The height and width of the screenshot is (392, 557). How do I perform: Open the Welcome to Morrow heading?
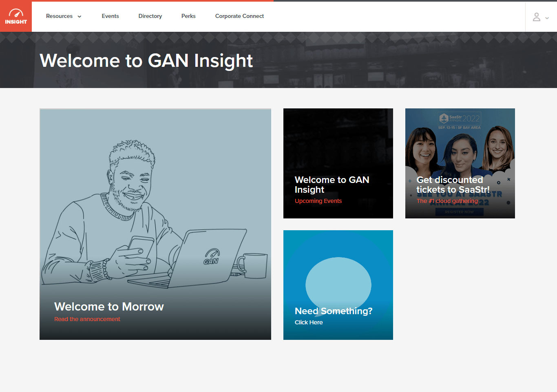click(109, 306)
